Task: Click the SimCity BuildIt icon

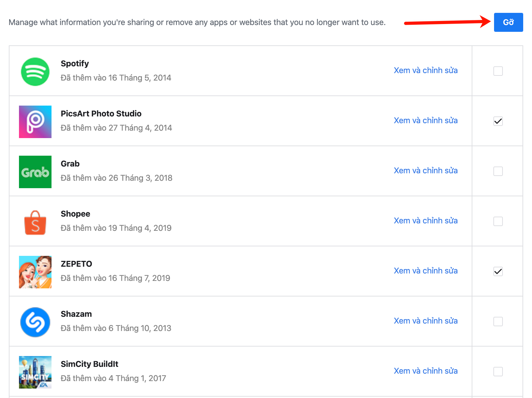Action: coord(35,372)
